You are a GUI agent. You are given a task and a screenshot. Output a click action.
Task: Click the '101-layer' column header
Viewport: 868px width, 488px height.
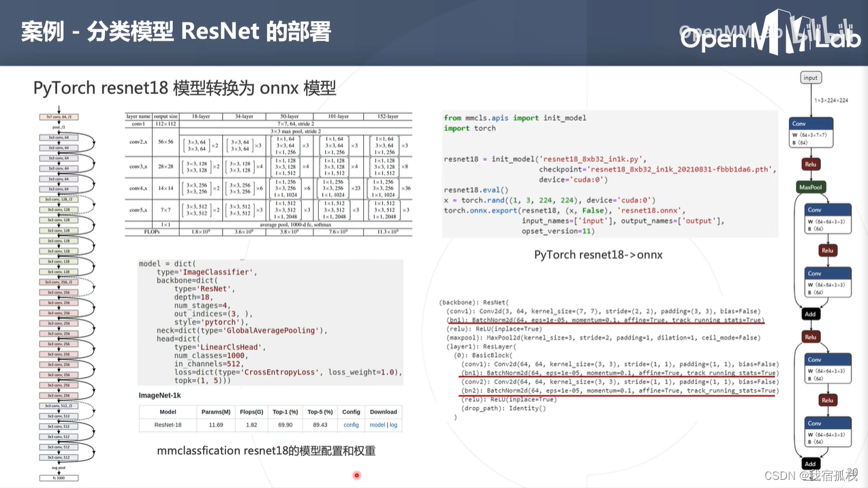pos(337,117)
